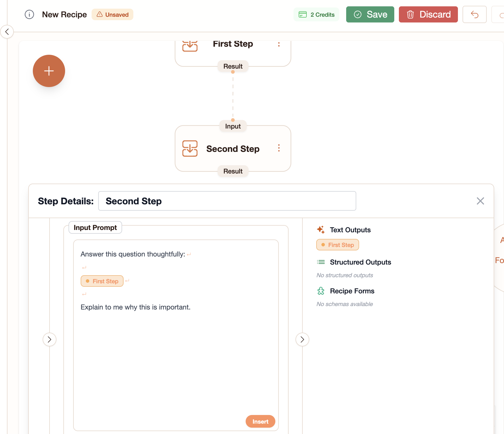
Task: Click the info icon beside New Recipe
Action: 29,14
